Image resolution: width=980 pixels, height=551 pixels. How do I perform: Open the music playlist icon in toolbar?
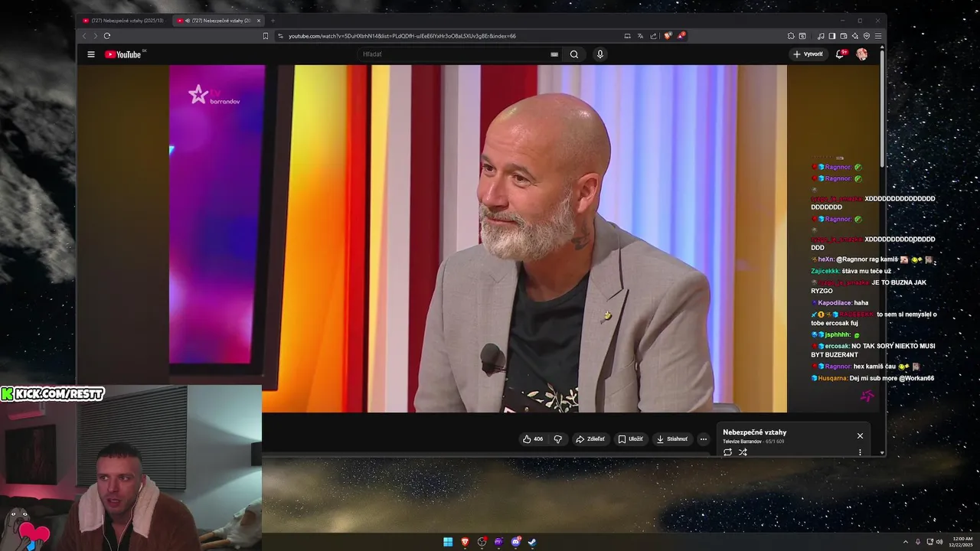click(x=821, y=36)
